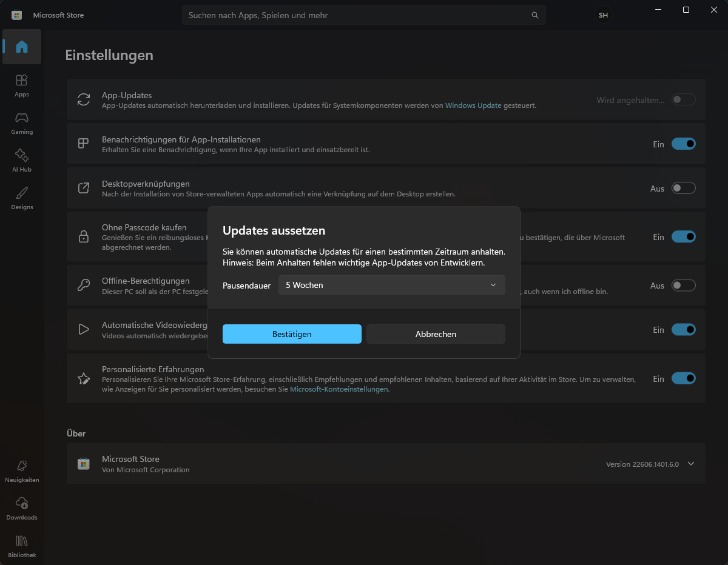Maximize the Microsoft Store window
Viewport: 728px width, 565px height.
[x=686, y=10]
